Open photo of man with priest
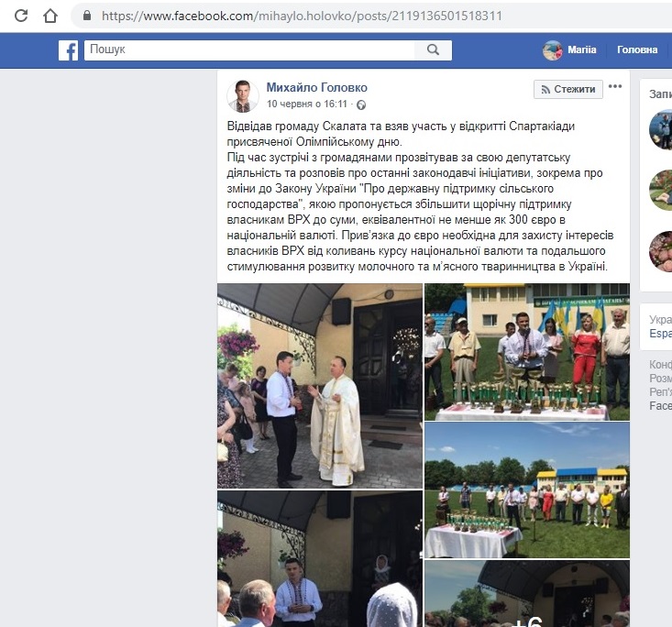The image size is (672, 627). pyautogui.click(x=320, y=386)
